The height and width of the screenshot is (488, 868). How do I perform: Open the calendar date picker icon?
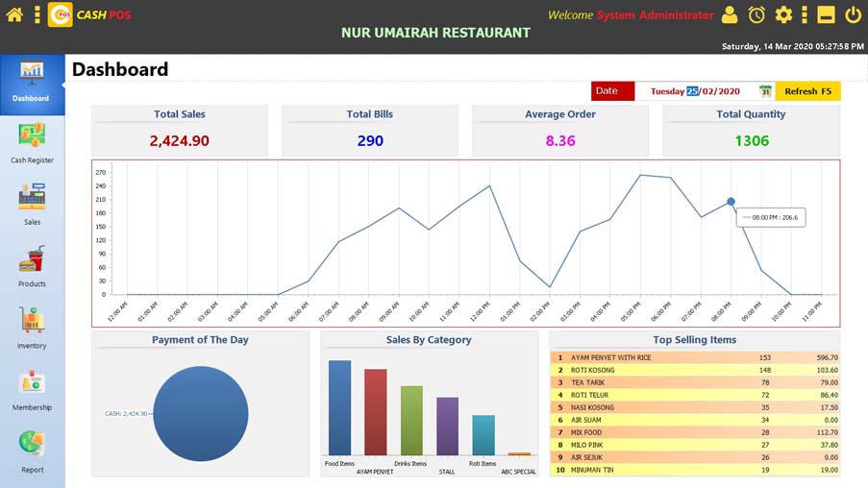click(765, 91)
